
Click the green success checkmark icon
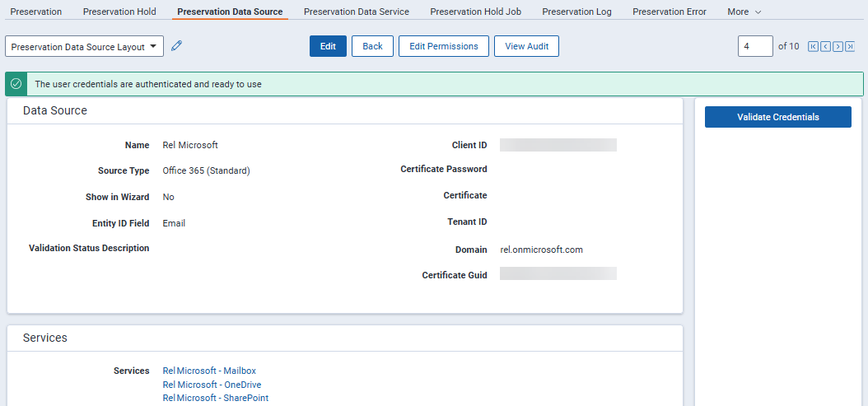[x=16, y=84]
